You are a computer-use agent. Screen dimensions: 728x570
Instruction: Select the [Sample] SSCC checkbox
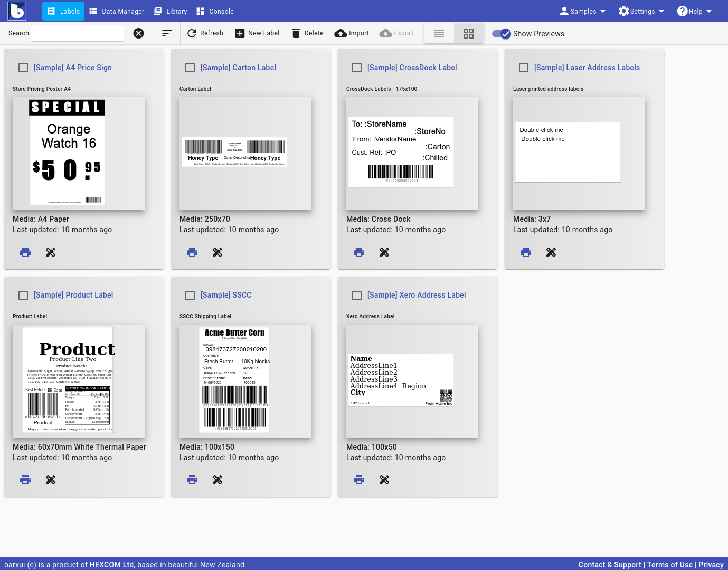pos(190,295)
